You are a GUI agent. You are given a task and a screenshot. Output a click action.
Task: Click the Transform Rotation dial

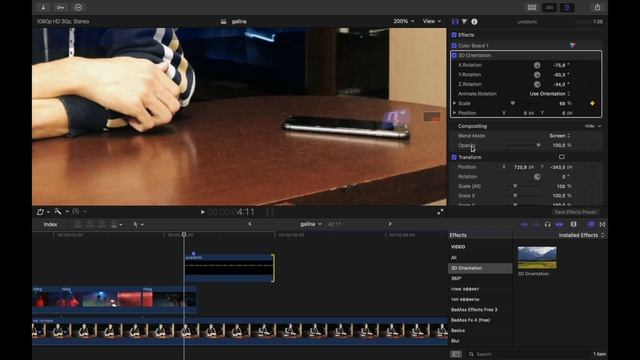(537, 177)
